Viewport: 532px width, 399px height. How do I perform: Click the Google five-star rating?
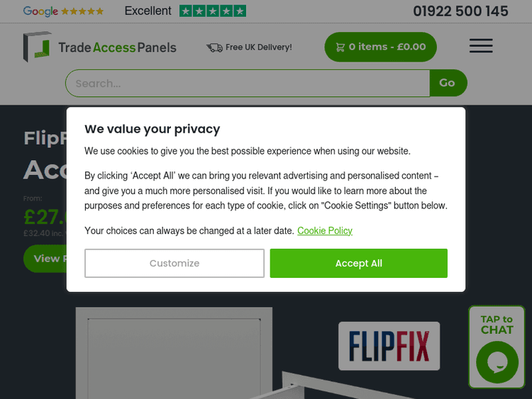tap(82, 11)
